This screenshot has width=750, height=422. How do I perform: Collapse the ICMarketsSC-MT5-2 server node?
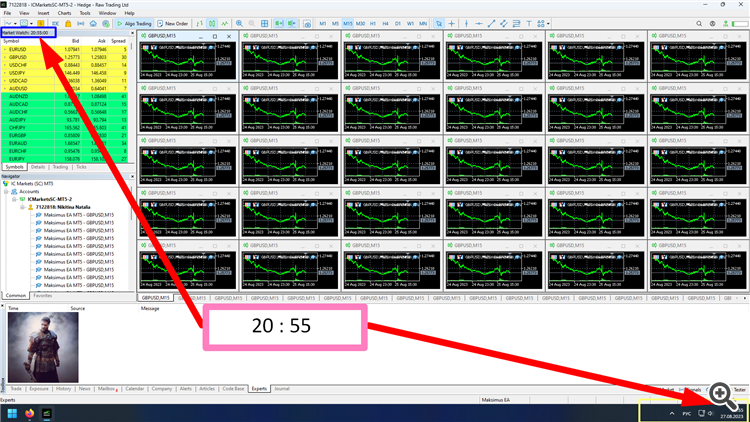(x=14, y=199)
